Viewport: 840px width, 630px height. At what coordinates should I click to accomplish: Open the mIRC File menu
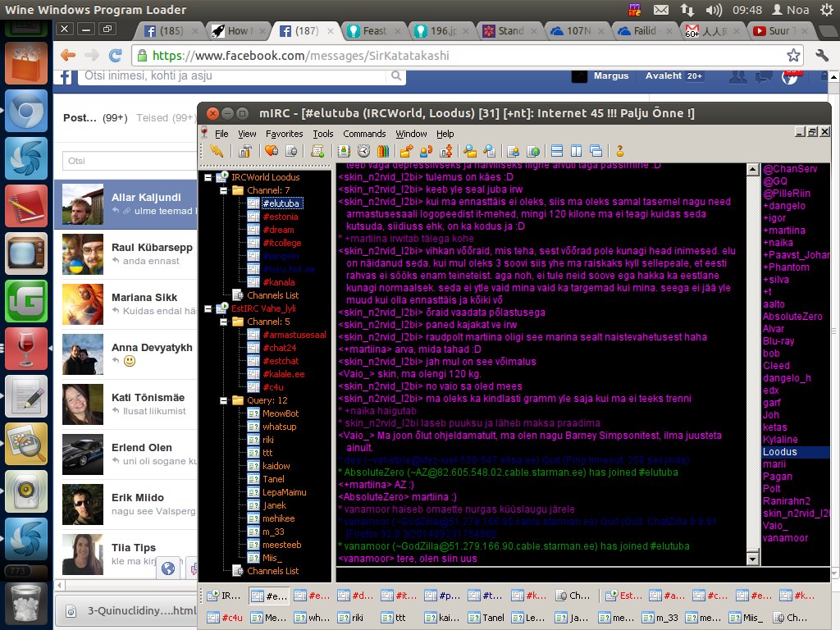221,134
